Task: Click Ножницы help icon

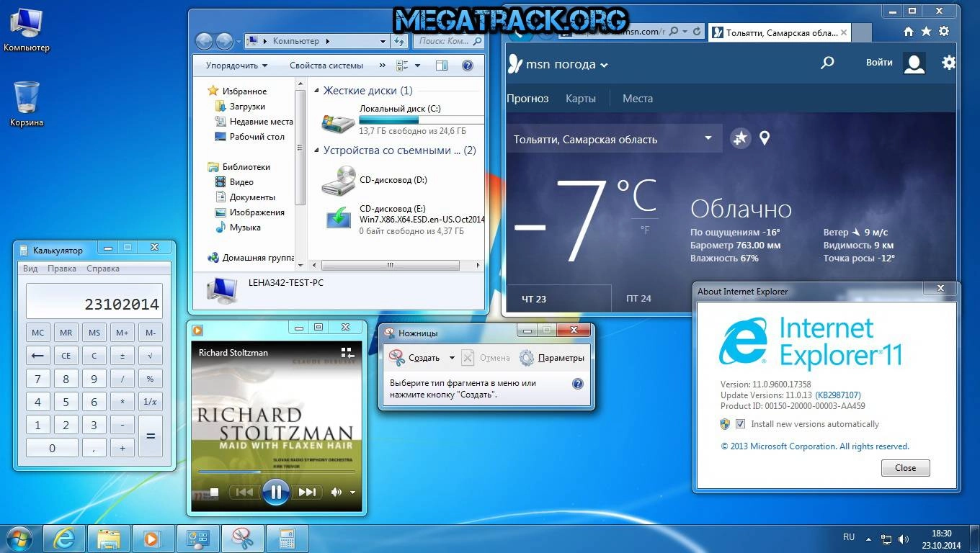Action: tap(577, 384)
